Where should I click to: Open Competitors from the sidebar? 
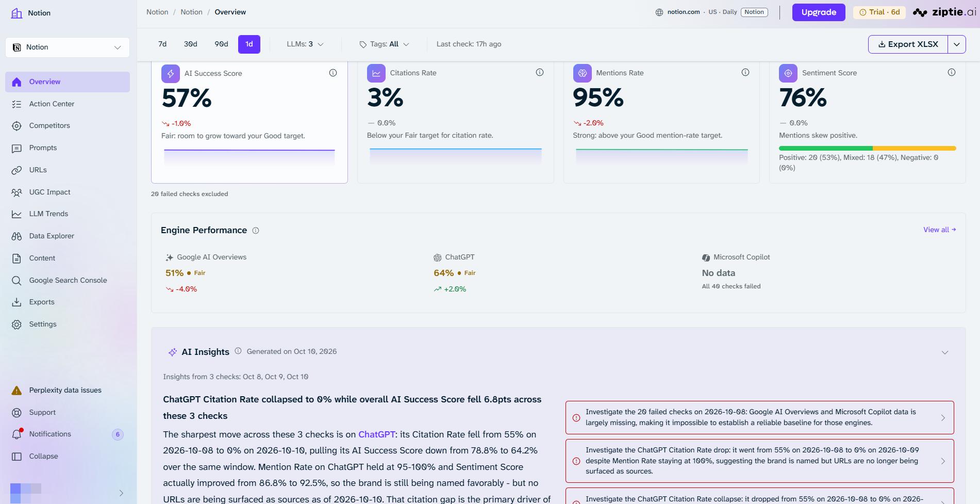tap(67, 125)
